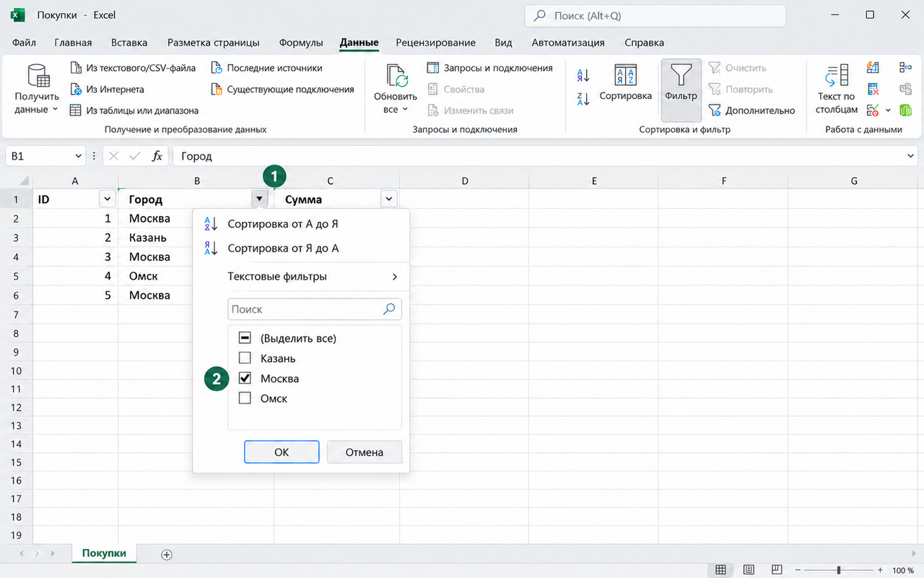Launch Текст по столбцам
The width and height of the screenshot is (924, 578).
pos(837,90)
